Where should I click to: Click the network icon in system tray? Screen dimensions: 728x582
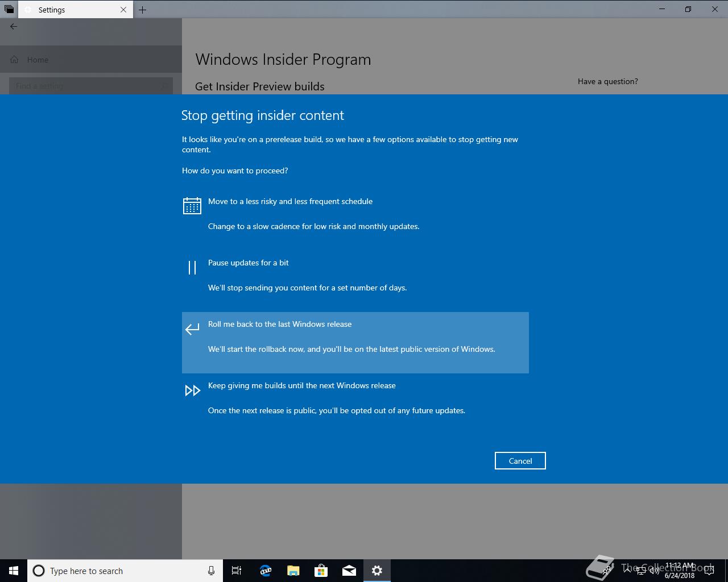640,571
